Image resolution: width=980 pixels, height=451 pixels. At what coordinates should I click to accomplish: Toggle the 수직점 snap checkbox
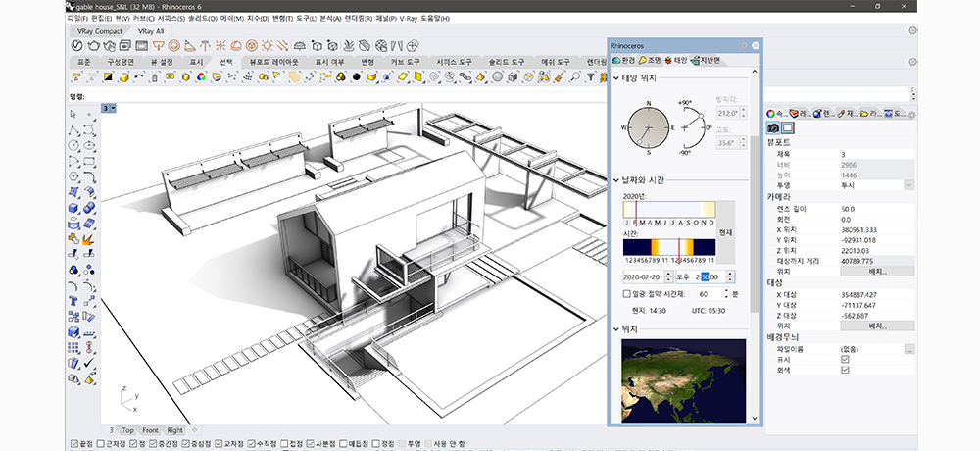(x=252, y=443)
